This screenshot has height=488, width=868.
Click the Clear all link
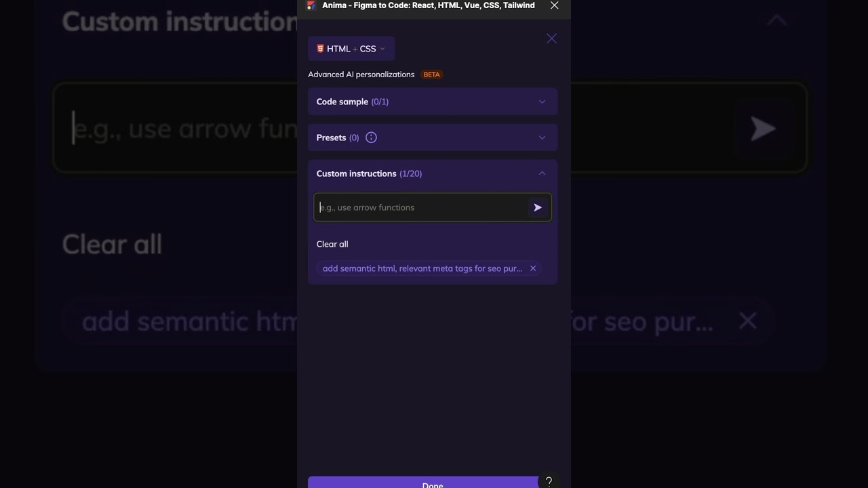(x=332, y=244)
